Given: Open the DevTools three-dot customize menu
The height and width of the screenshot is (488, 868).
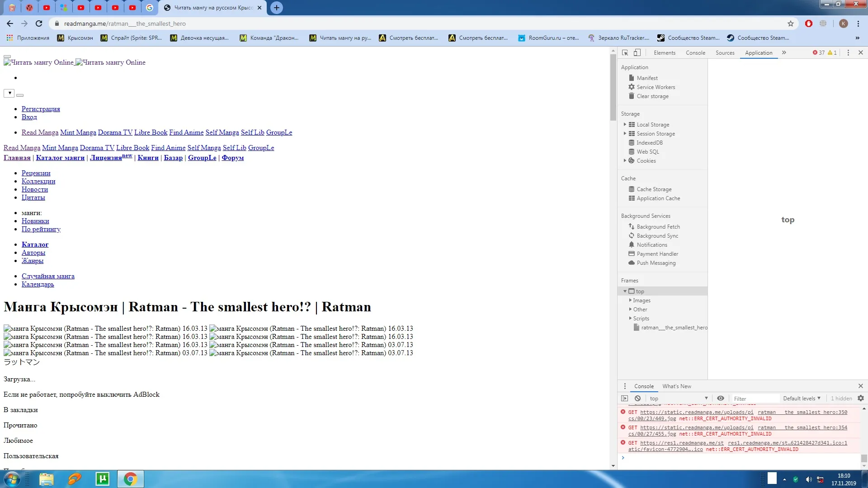Looking at the screenshot, I should pyautogui.click(x=848, y=53).
